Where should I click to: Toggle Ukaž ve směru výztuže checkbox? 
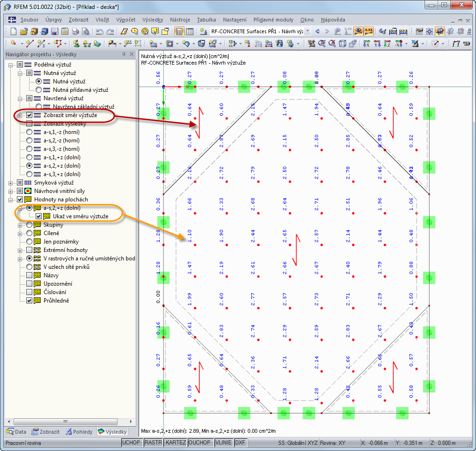(x=38, y=216)
